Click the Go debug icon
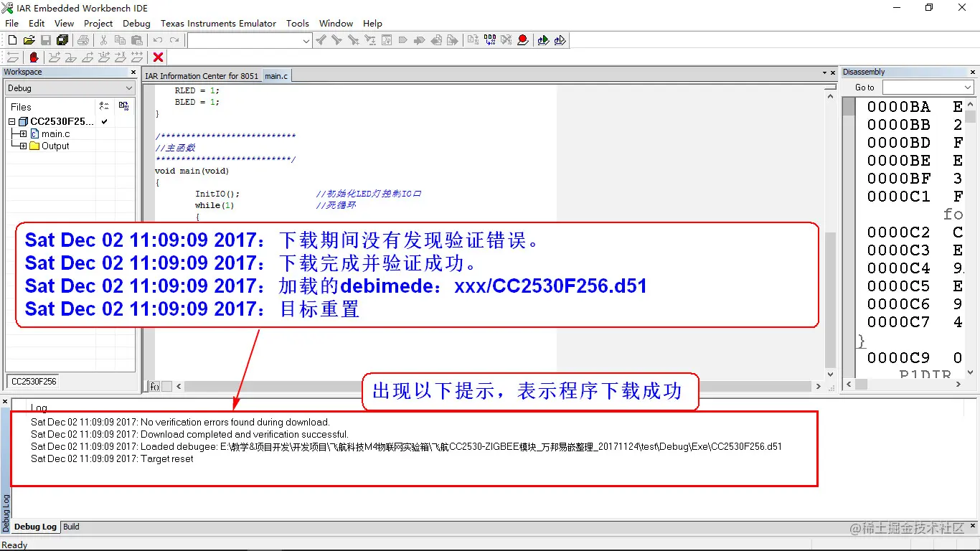This screenshot has width=980, height=551. pos(137,57)
